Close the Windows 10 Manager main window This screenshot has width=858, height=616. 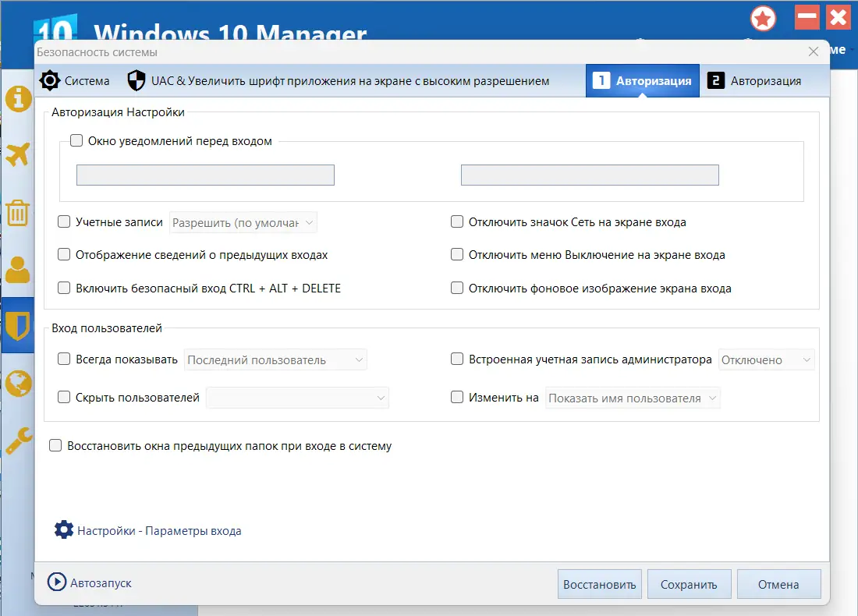pos(838,17)
